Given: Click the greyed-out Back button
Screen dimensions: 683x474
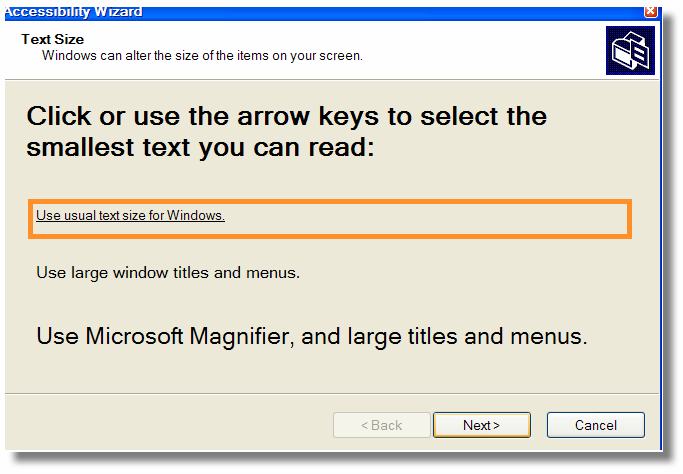Looking at the screenshot, I should [x=379, y=425].
